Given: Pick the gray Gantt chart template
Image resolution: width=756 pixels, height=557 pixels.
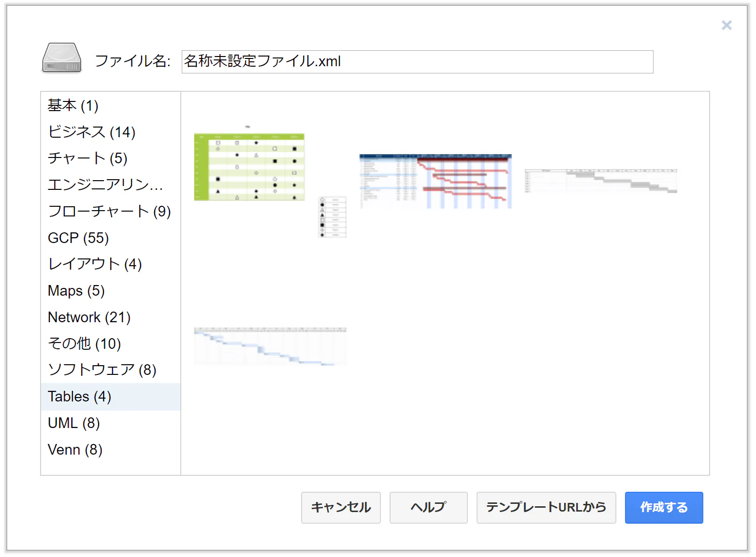Looking at the screenshot, I should coord(601,181).
